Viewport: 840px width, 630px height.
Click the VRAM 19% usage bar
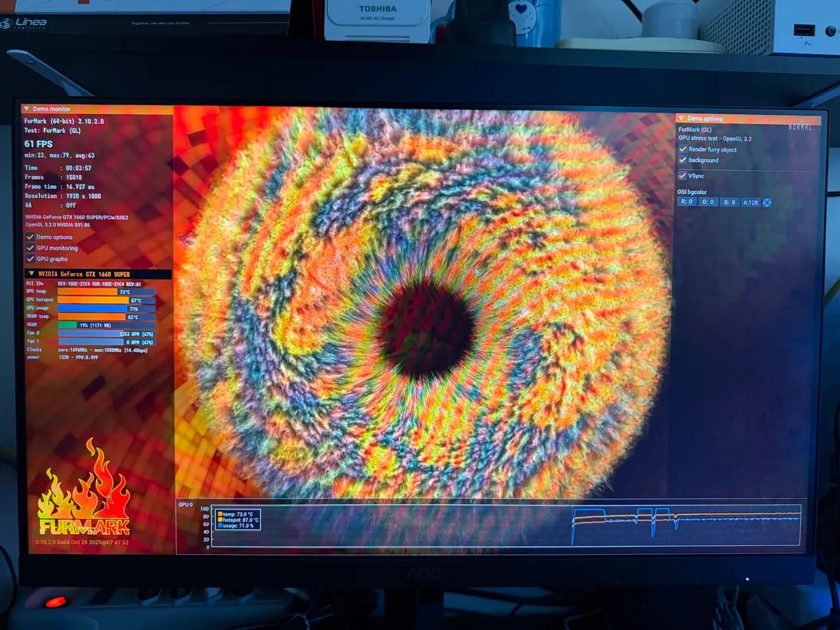(x=106, y=325)
